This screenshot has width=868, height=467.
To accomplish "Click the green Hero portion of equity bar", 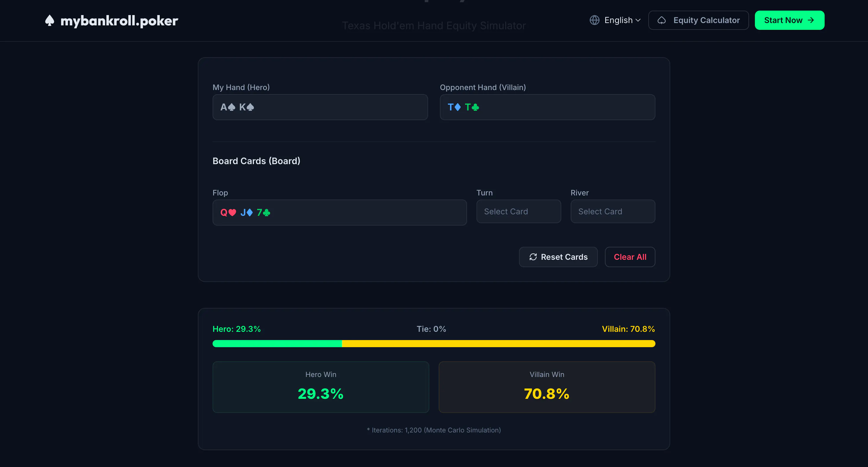I will click(x=277, y=344).
